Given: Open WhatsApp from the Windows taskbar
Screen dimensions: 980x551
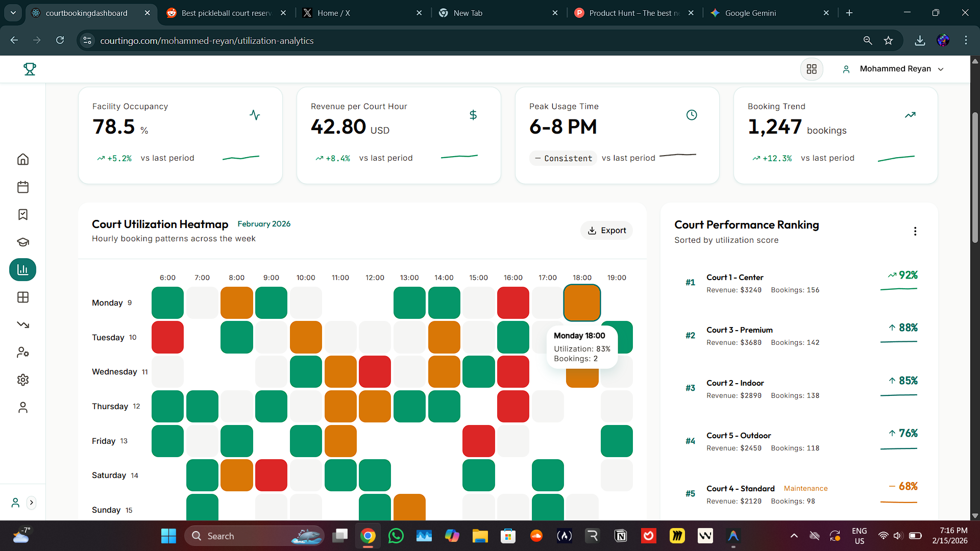Looking at the screenshot, I should tap(396, 536).
